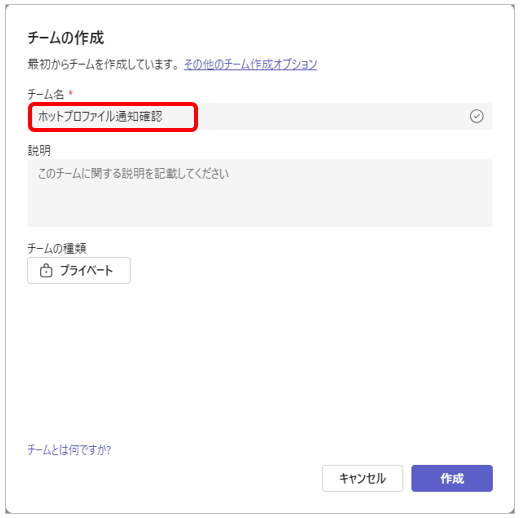Screen dimensions: 524x518
Task: Click the lock icon on the プライベート button
Action: coord(46,270)
